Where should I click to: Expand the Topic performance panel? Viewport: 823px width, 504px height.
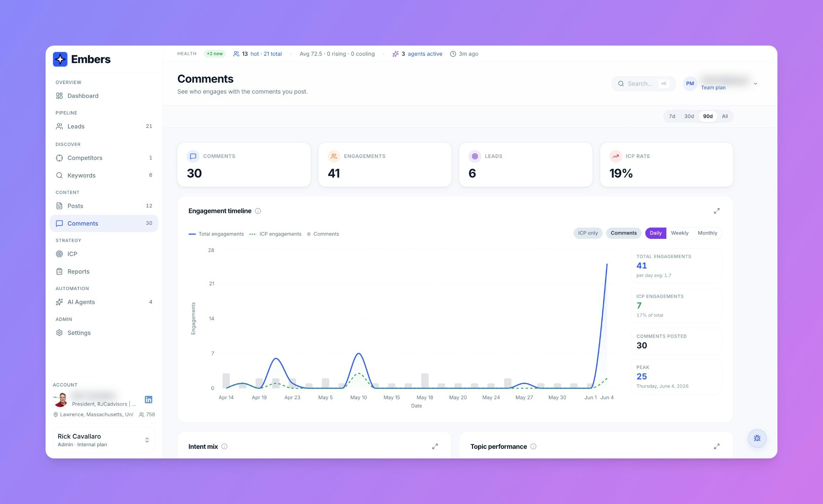pos(717,446)
